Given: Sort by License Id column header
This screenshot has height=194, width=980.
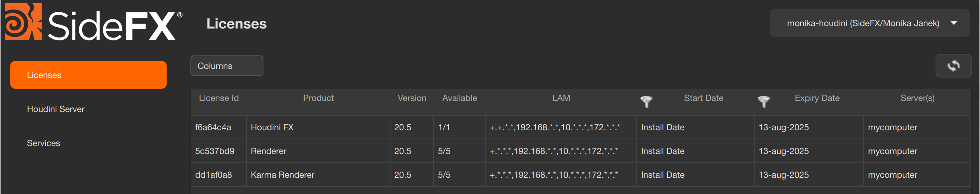Looking at the screenshot, I should tap(219, 98).
